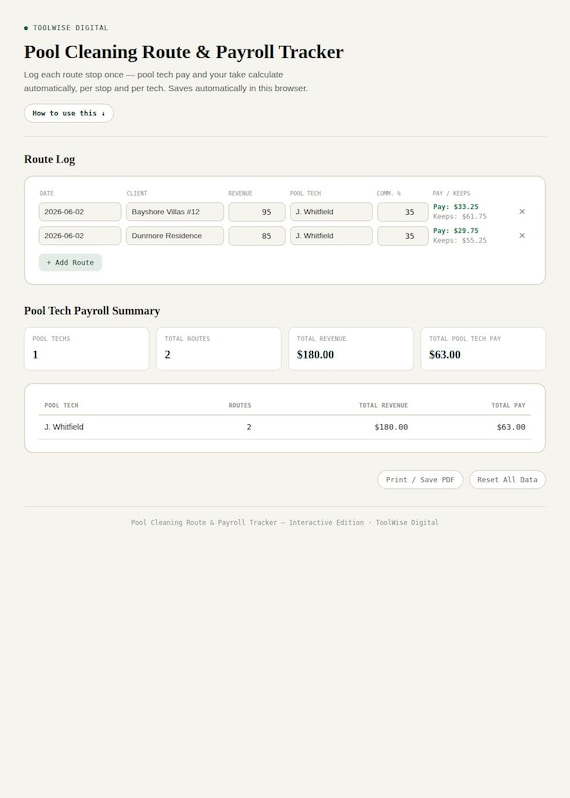Click the Total Revenue $180.00 card
Screen dimensions: 570x798
(x=351, y=349)
